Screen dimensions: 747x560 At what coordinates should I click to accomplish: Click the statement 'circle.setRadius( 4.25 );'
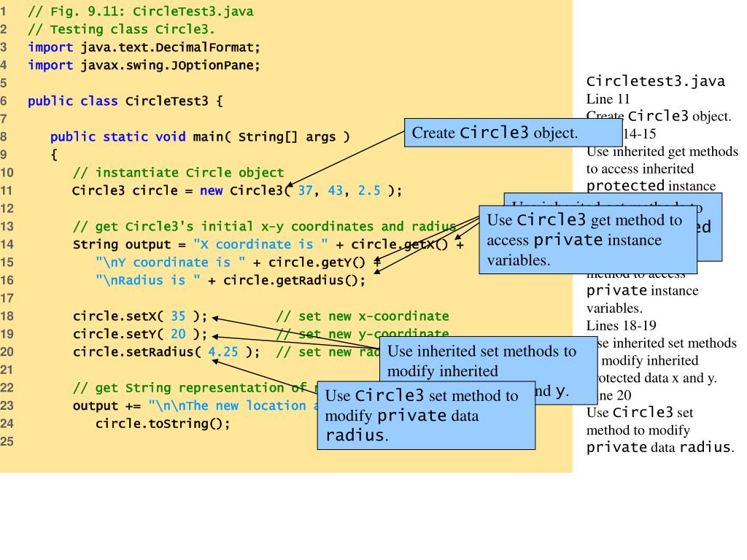(166, 352)
